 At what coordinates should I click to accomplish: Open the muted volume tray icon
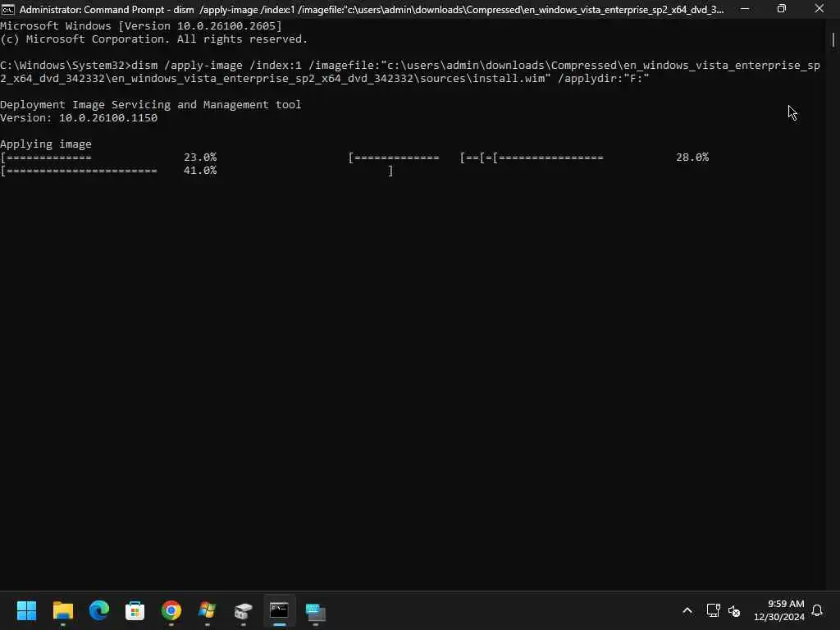(x=734, y=610)
